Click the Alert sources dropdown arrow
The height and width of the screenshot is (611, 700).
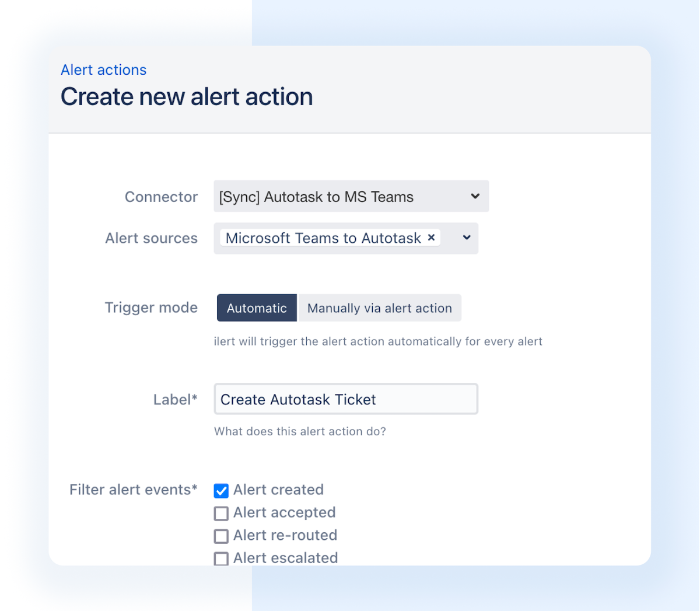(465, 238)
